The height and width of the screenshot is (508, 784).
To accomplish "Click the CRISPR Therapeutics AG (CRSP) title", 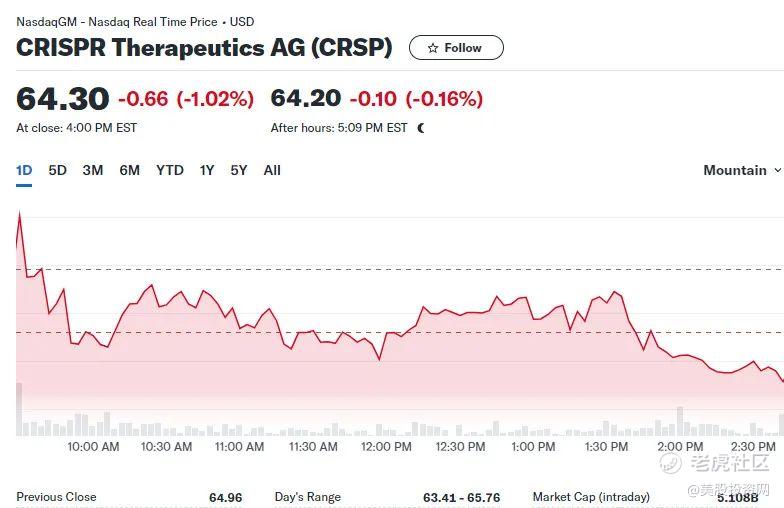I will pyautogui.click(x=204, y=47).
